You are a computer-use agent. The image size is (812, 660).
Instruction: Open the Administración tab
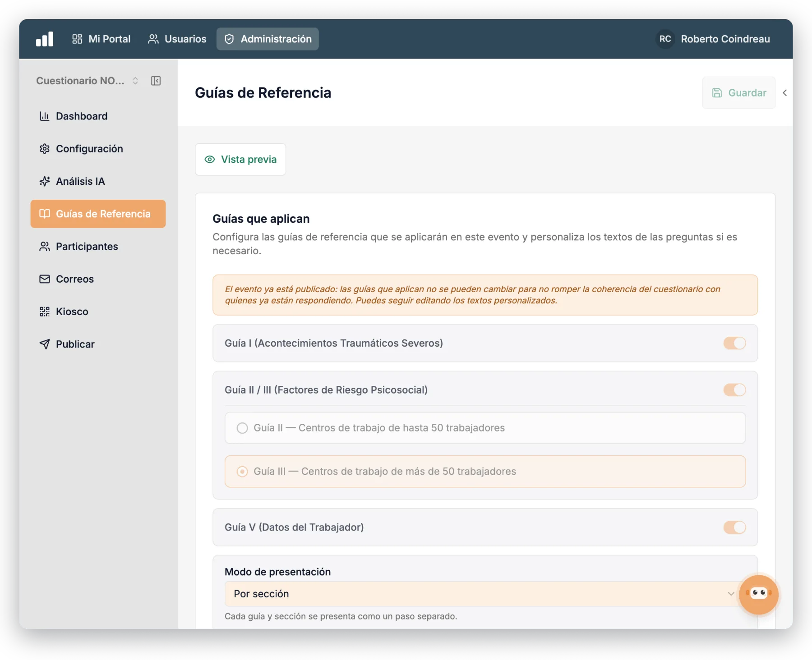268,39
